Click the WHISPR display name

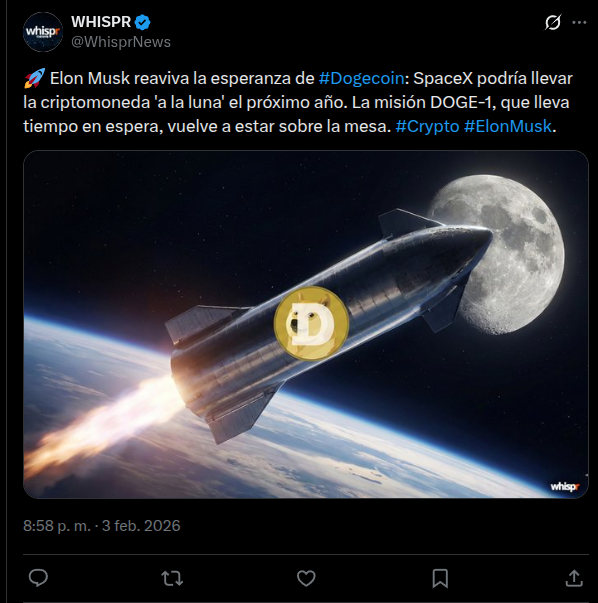point(101,22)
